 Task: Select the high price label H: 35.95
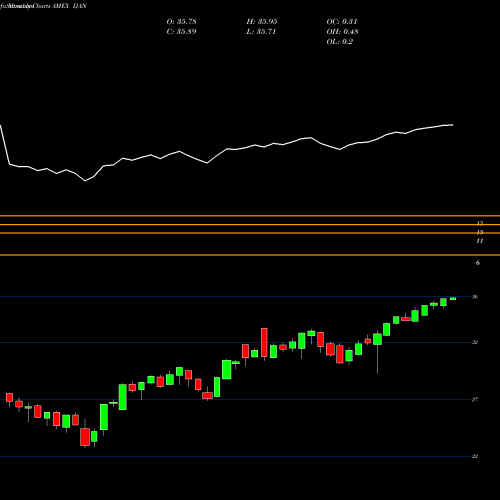(x=262, y=22)
